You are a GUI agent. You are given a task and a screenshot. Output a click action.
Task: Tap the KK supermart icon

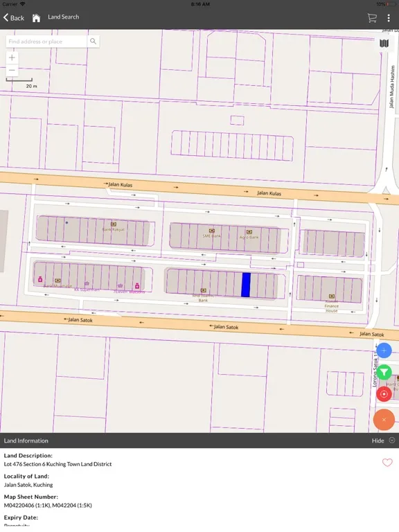pos(87,283)
